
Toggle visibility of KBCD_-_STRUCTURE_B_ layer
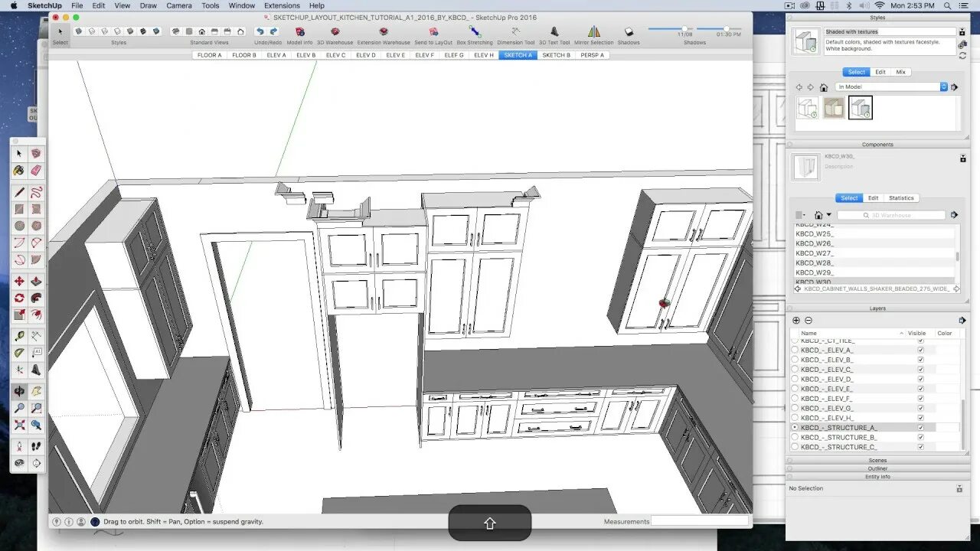pos(920,437)
